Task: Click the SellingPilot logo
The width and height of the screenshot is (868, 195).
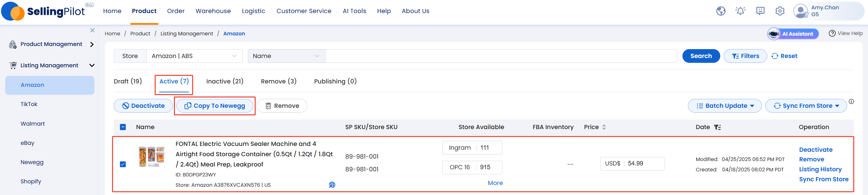Action: point(47,11)
